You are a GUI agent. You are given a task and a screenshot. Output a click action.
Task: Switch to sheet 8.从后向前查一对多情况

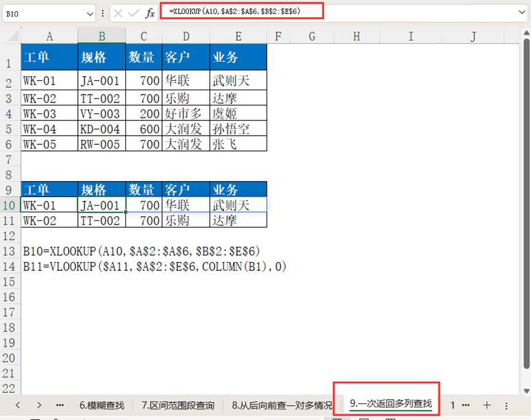[282, 405]
